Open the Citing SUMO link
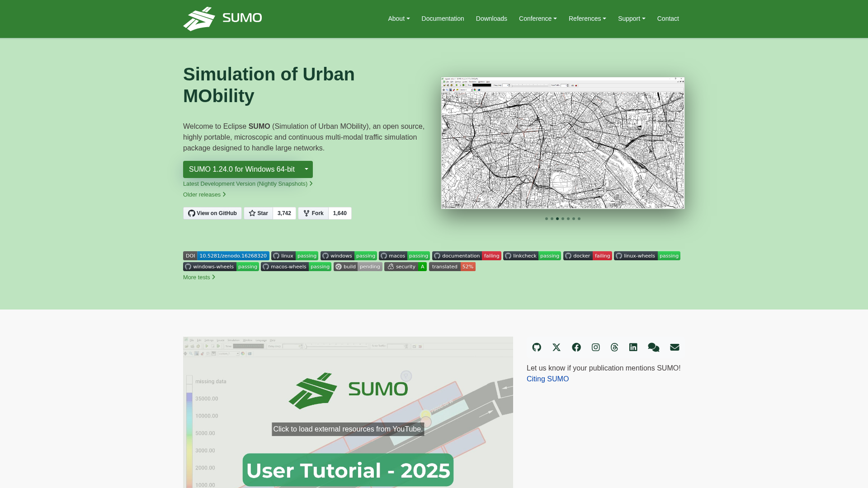Image resolution: width=868 pixels, height=488 pixels. 547,379
